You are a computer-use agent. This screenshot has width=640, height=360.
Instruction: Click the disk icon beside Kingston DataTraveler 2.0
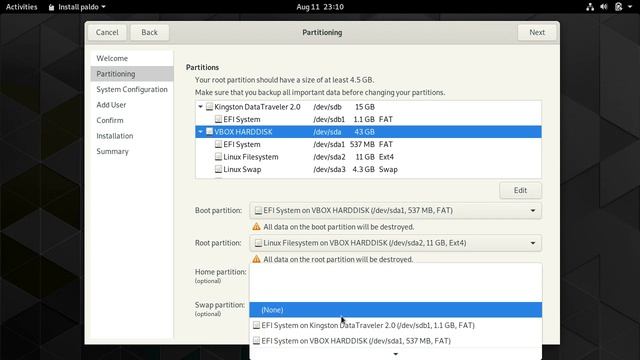[x=209, y=107]
